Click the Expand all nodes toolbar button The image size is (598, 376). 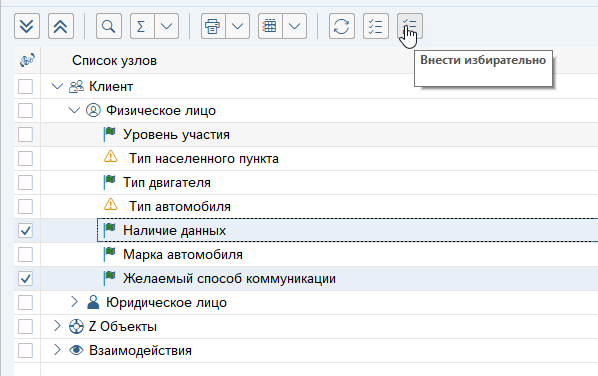(27, 26)
